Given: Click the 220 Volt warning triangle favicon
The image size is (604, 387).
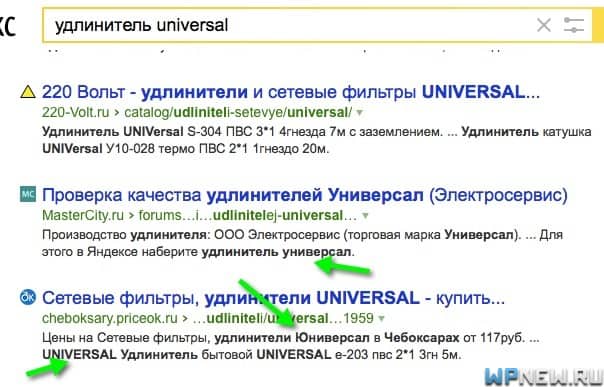Looking at the screenshot, I should click(x=28, y=92).
